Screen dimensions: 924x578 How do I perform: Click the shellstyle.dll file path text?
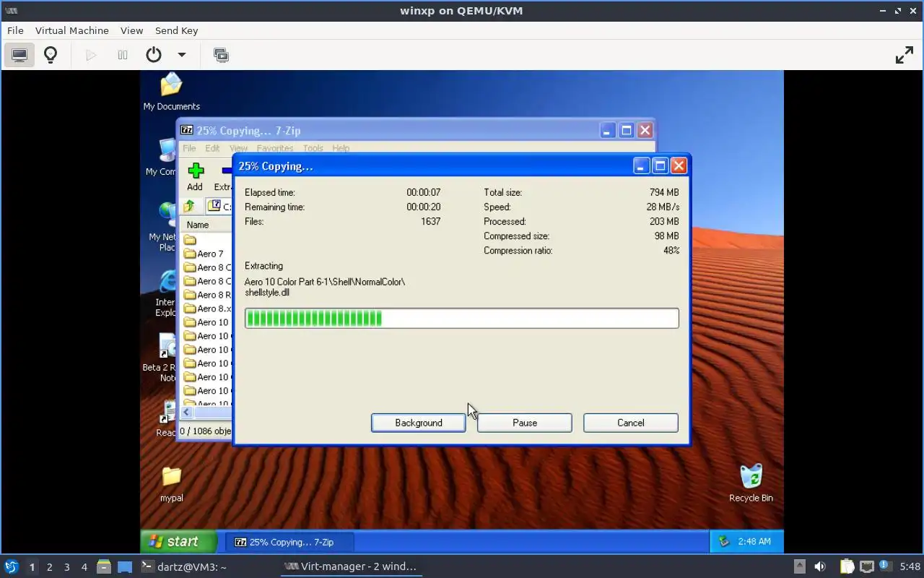[x=325, y=287]
